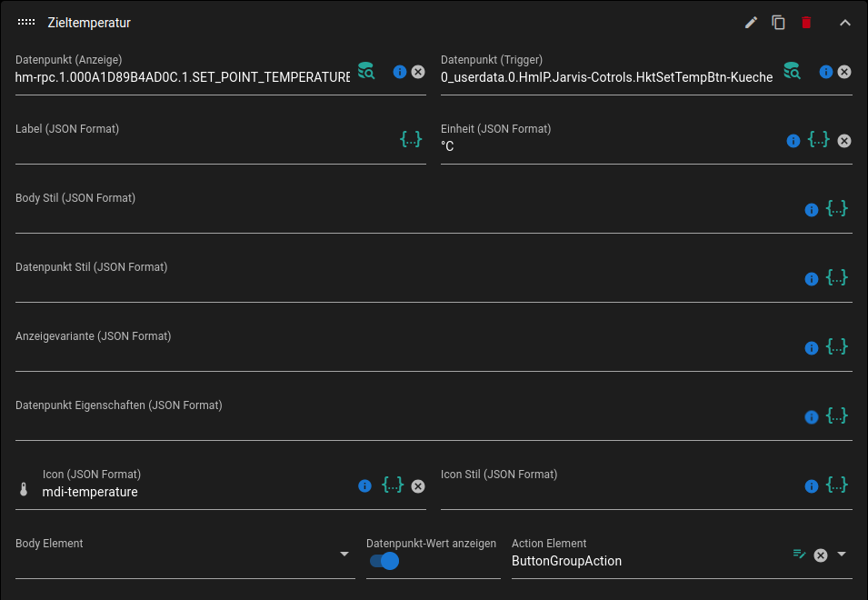The image size is (868, 600).
Task: Click into the Datenpunkt Eigenschaften input field
Action: 400,425
